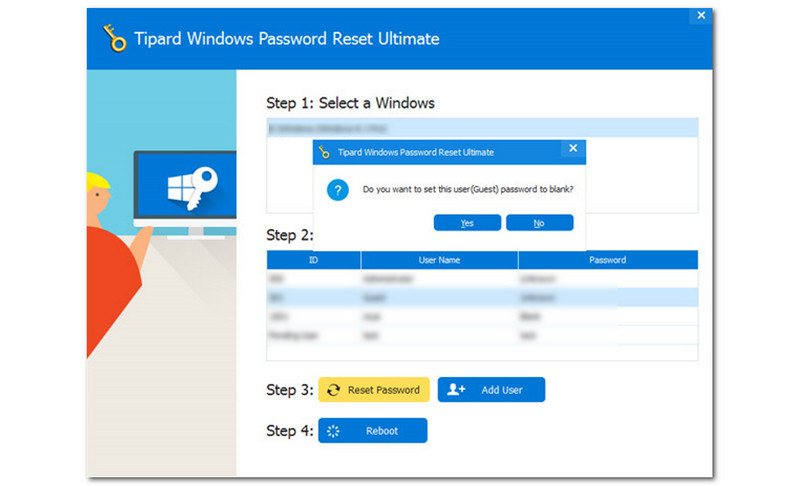Click the Reset Password button
The height and width of the screenshot is (486, 800).
pyautogui.click(x=373, y=390)
